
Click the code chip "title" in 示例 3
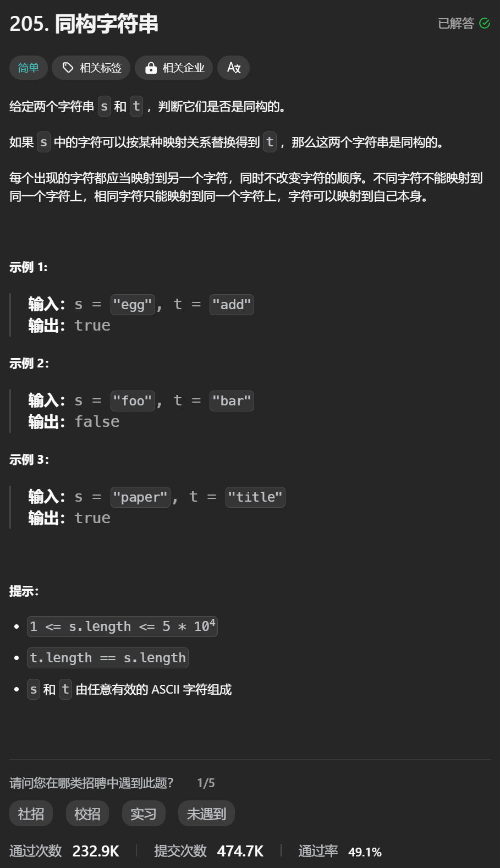coord(255,497)
